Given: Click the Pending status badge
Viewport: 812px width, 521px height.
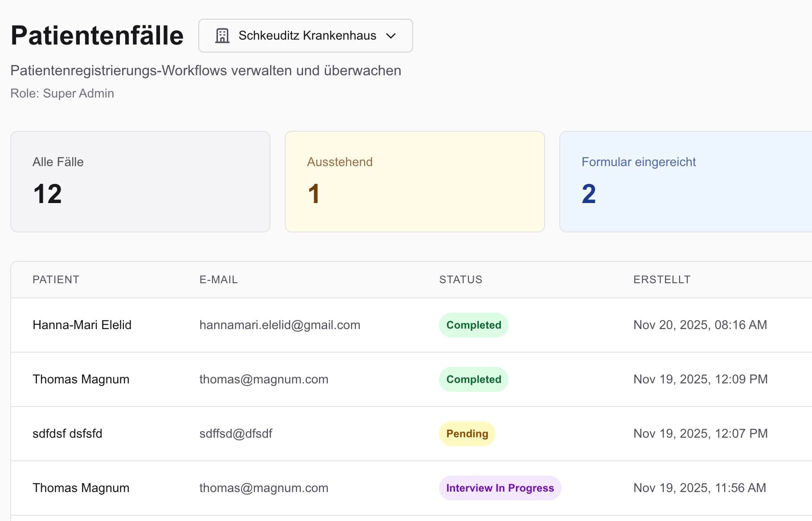Looking at the screenshot, I should coord(467,434).
